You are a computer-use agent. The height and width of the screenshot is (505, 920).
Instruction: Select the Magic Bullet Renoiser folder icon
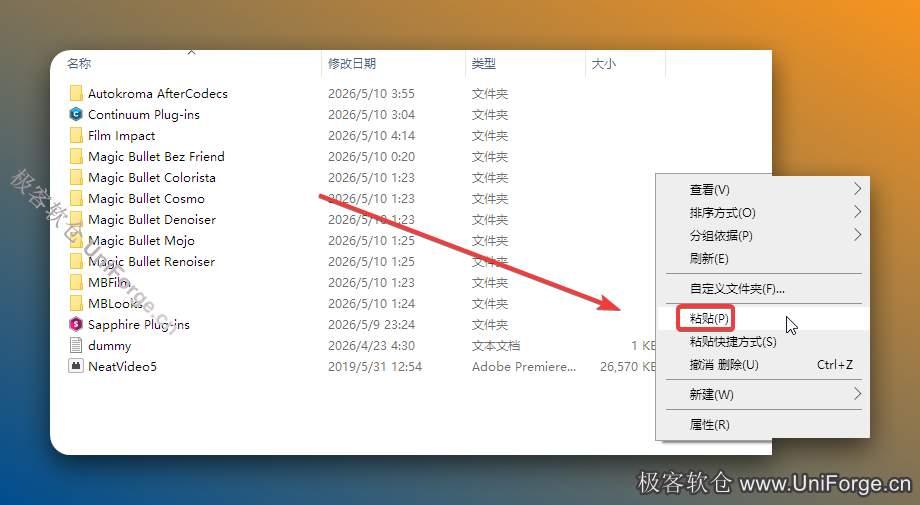(x=76, y=262)
